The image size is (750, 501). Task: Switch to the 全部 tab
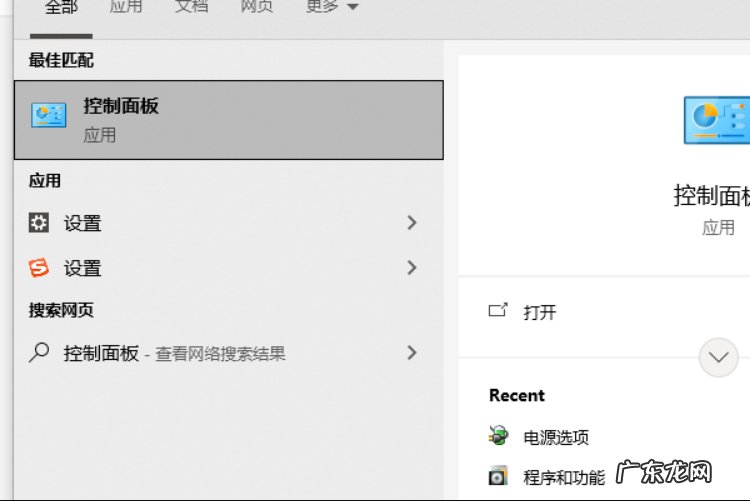coord(61,7)
